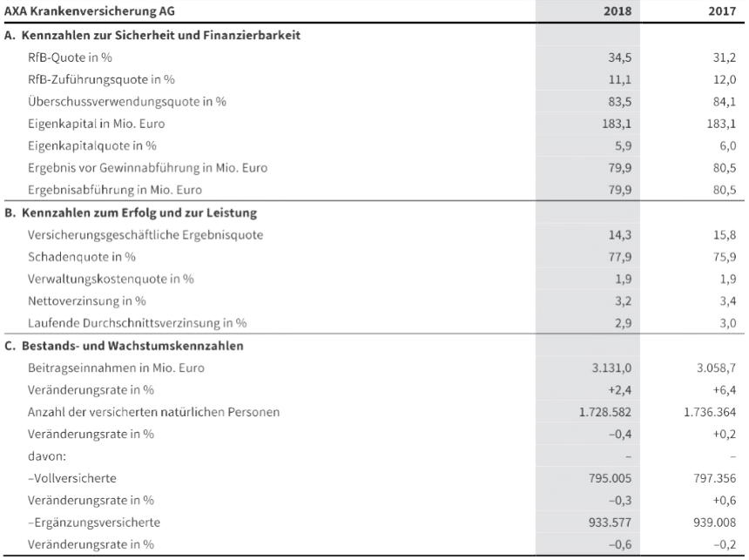This screenshot has height=560, width=749.
Task: Click the 2018 column header
Action: click(617, 13)
